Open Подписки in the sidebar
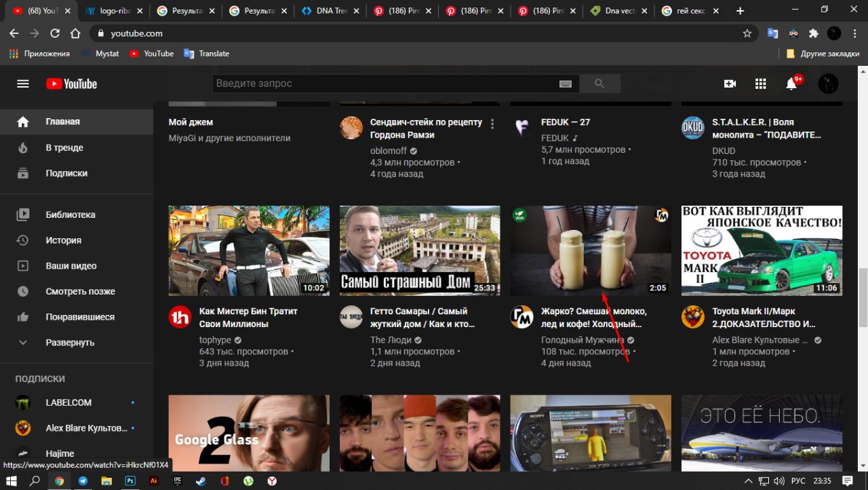 pos(77,173)
